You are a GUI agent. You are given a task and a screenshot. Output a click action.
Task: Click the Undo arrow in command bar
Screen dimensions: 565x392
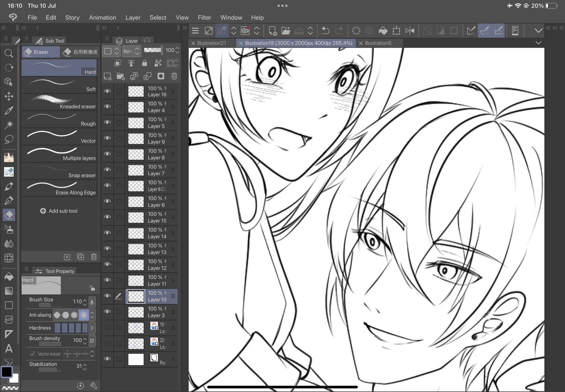tap(325, 30)
